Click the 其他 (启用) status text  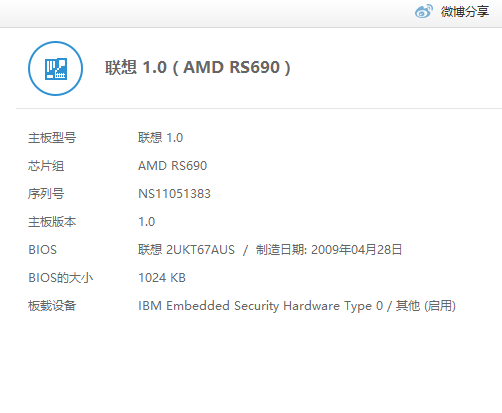pos(426,306)
